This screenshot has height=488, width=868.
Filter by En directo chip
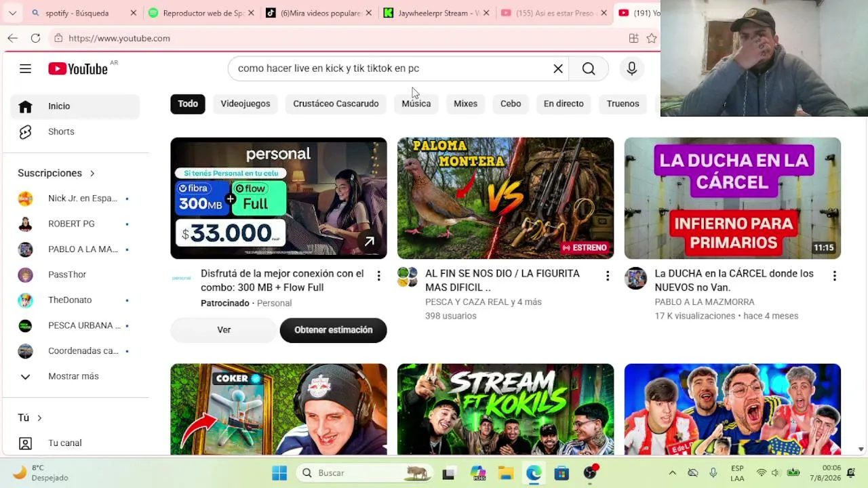tap(564, 104)
